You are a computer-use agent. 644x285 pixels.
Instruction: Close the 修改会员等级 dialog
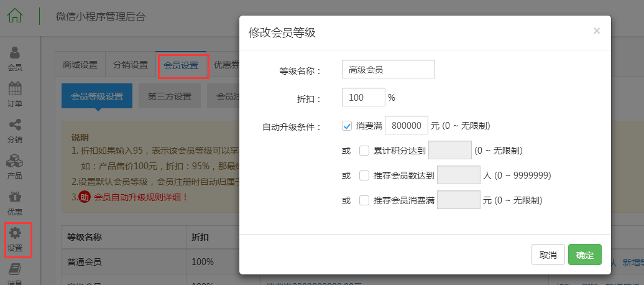point(597,31)
